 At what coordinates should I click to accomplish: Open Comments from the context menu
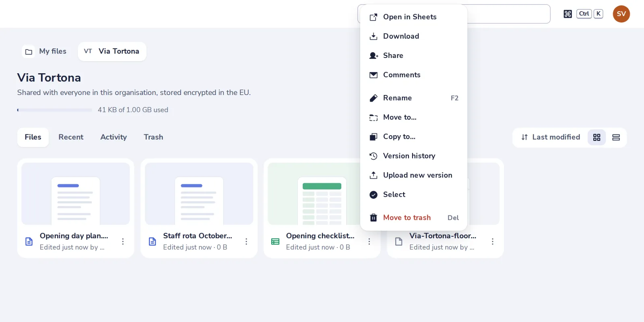(414, 75)
